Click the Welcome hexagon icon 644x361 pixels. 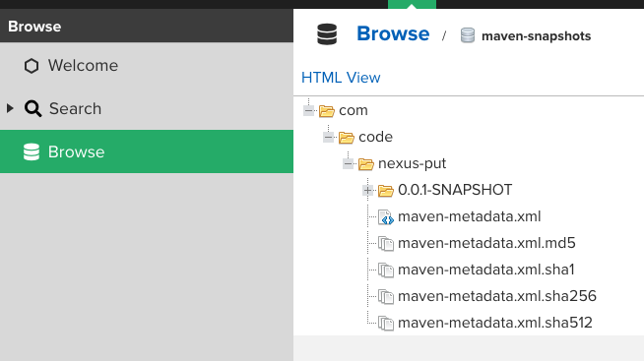[32, 66]
